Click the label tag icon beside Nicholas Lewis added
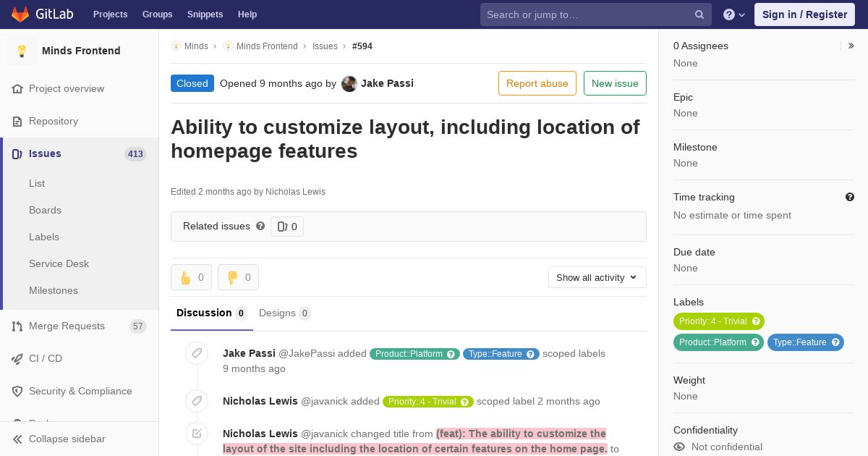 pyautogui.click(x=197, y=401)
